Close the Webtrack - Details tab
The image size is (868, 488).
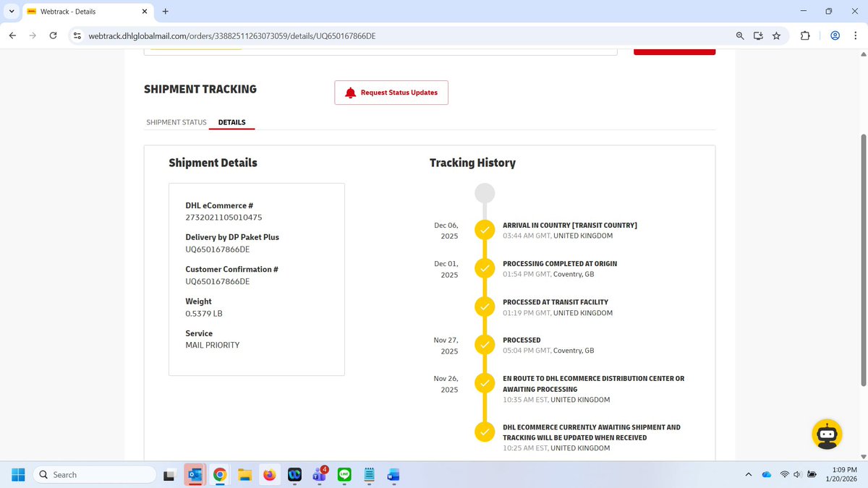click(x=144, y=12)
